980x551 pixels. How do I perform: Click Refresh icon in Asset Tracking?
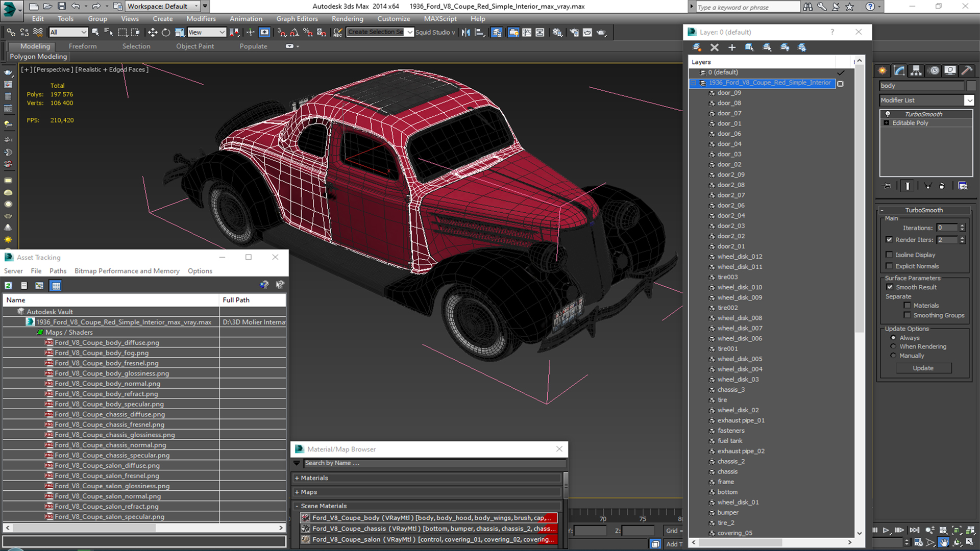9,286
